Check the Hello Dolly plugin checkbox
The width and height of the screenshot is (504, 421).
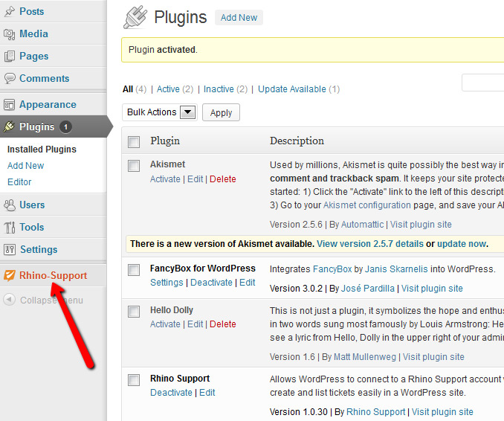[x=134, y=312]
